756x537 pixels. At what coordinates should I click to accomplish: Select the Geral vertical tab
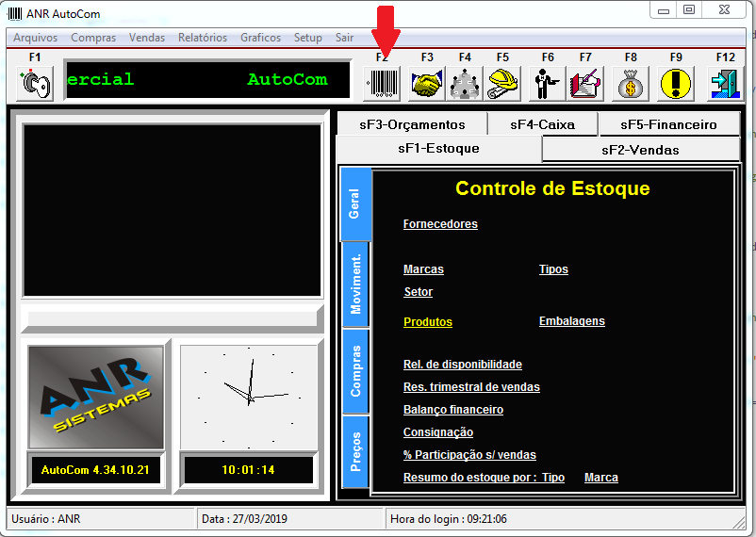click(x=355, y=203)
